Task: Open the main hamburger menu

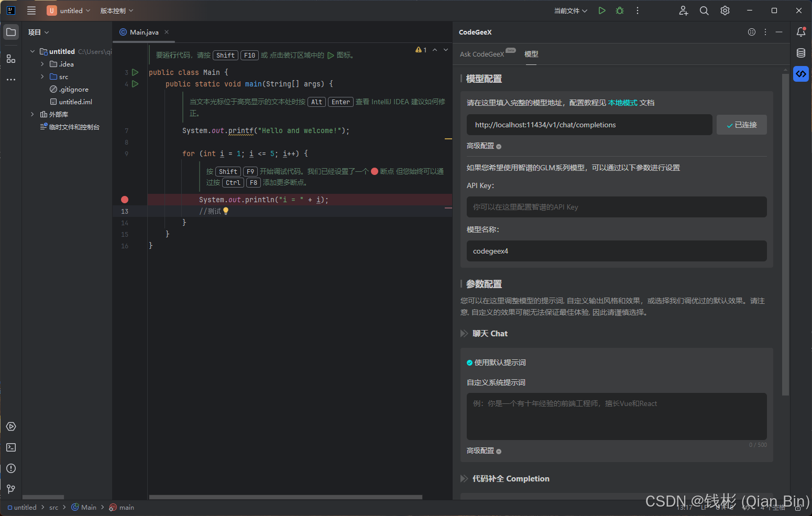Action: pos(31,10)
